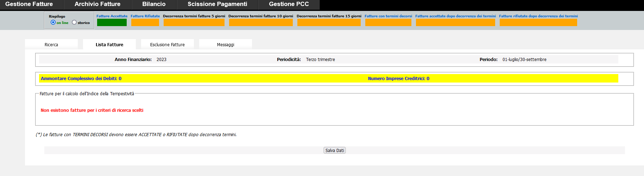Select the 'on line' radio button
644x176 pixels.
pos(53,22)
